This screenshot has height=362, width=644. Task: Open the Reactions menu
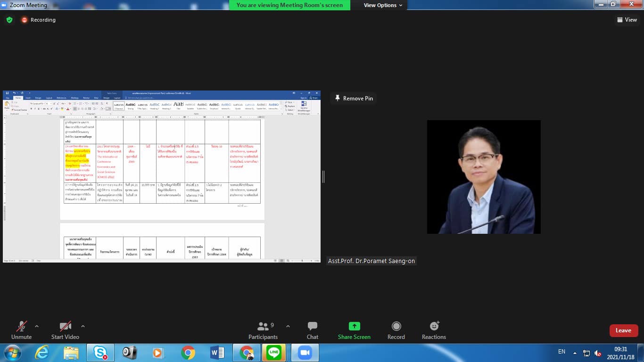434,327
